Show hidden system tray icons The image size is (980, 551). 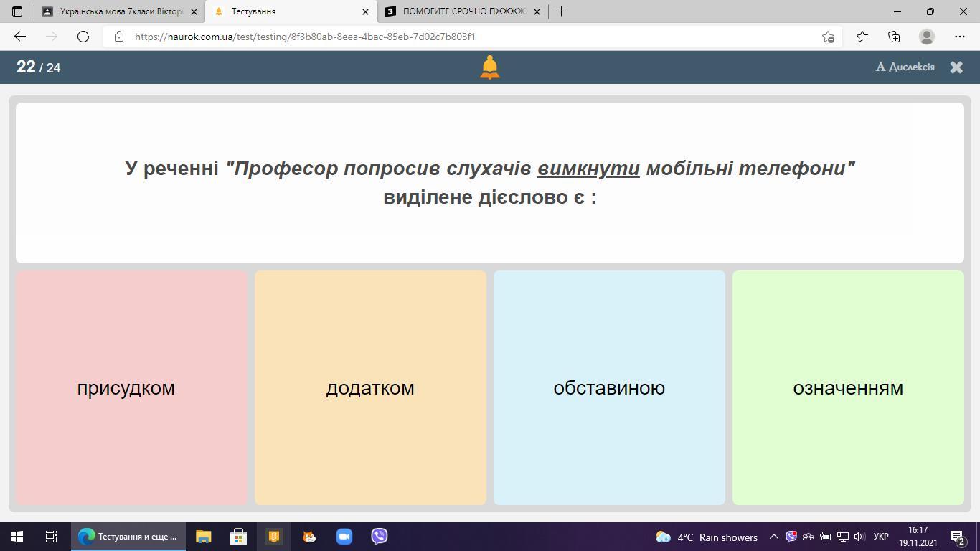click(x=774, y=537)
